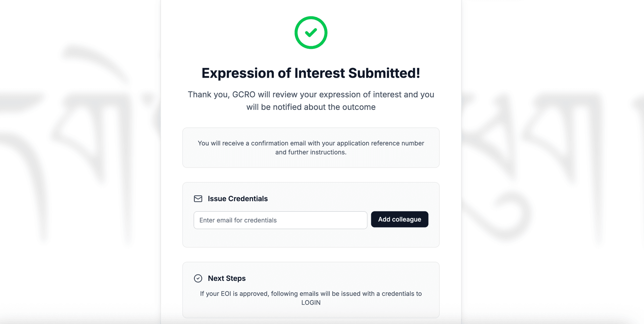Select the Expression of Interest Submitted heading

click(311, 73)
